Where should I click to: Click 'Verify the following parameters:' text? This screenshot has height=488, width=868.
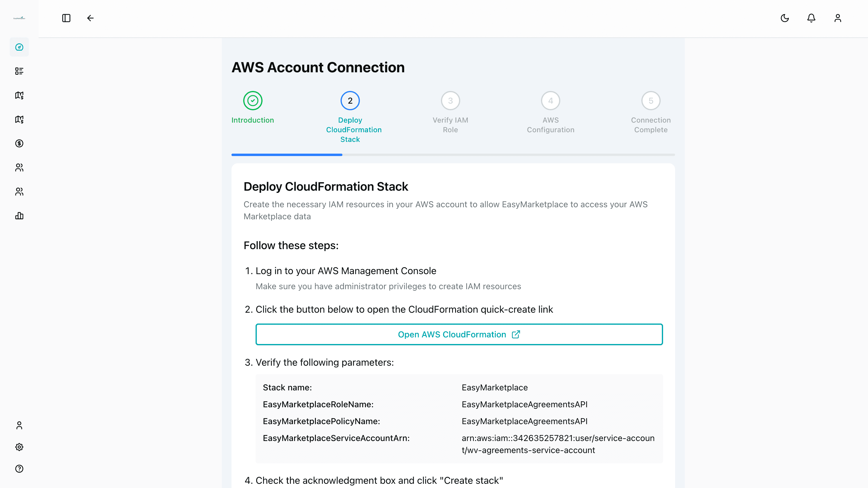325,362
